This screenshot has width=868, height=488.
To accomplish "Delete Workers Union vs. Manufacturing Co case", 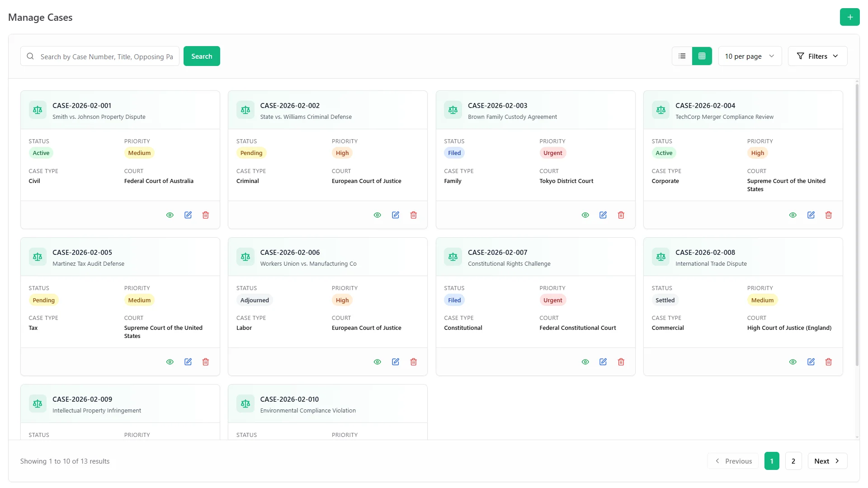I will 414,362.
